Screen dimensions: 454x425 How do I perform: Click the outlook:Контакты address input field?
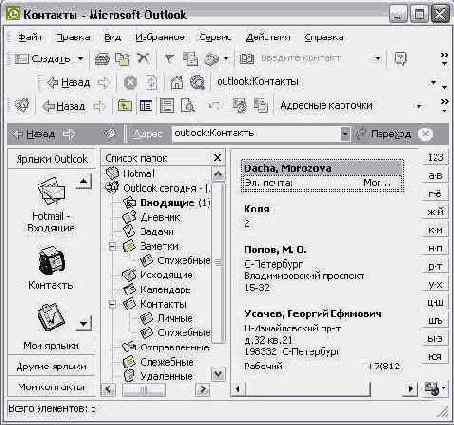pos(257,134)
